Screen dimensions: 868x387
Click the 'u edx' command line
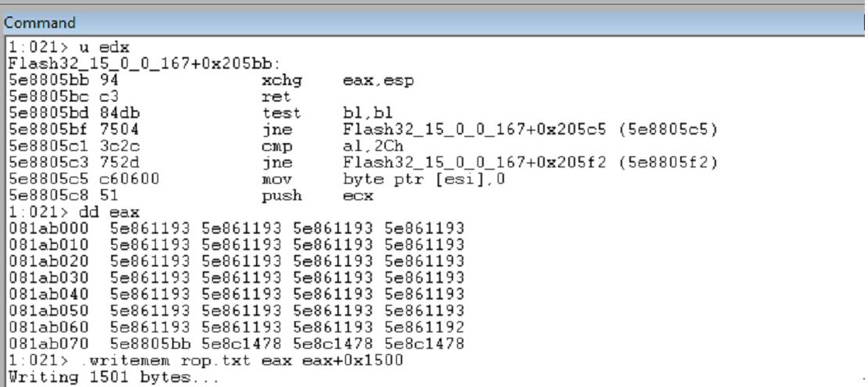click(69, 47)
